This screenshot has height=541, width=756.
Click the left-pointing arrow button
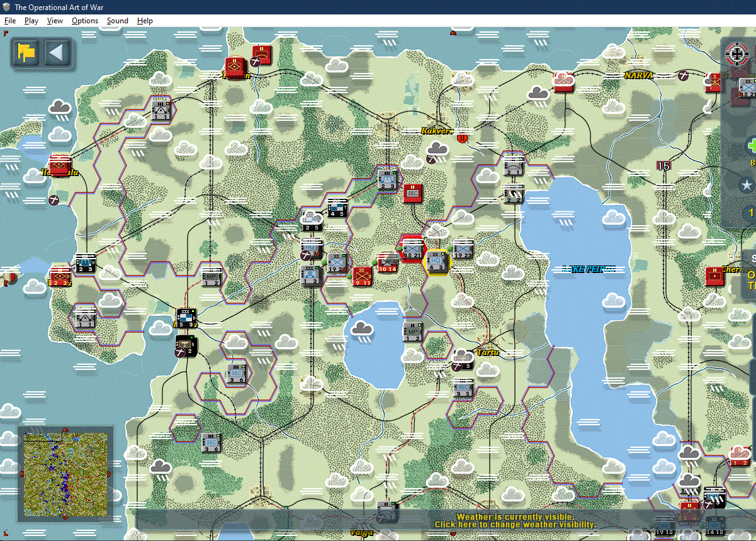click(57, 52)
